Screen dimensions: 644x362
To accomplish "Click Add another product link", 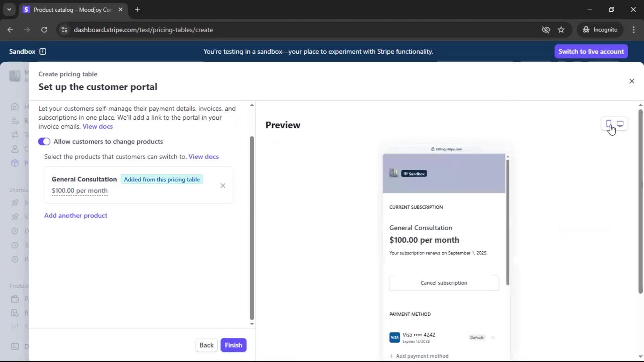I will (x=76, y=216).
